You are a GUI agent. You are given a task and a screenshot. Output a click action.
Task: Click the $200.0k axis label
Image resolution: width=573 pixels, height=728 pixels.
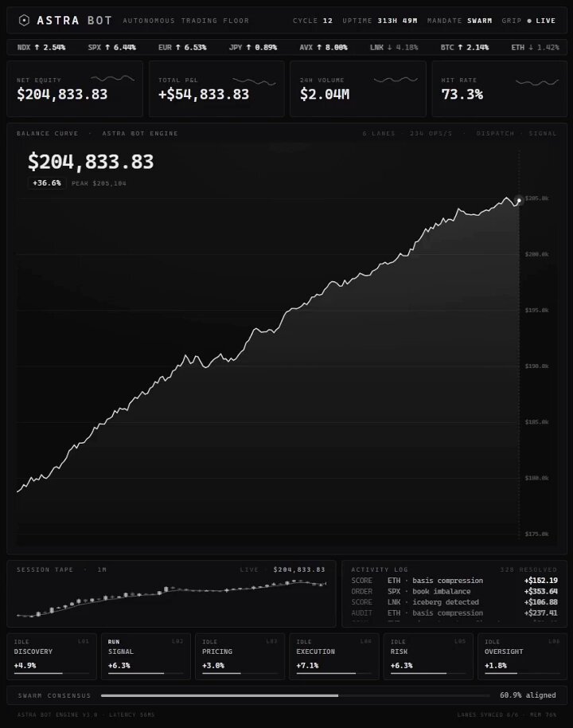tap(537, 254)
